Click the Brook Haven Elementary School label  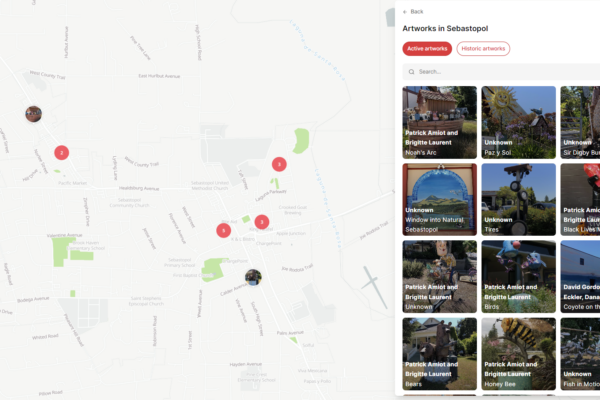(x=86, y=245)
